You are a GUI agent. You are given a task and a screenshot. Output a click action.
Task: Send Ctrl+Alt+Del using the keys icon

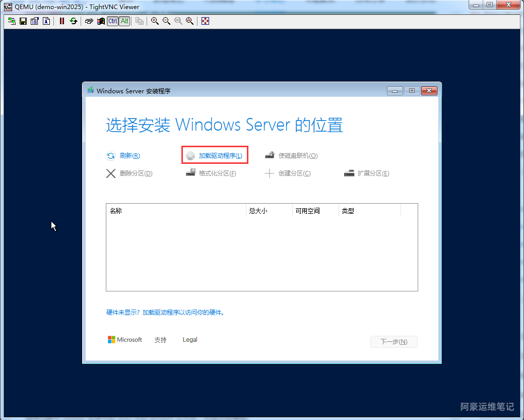click(89, 21)
